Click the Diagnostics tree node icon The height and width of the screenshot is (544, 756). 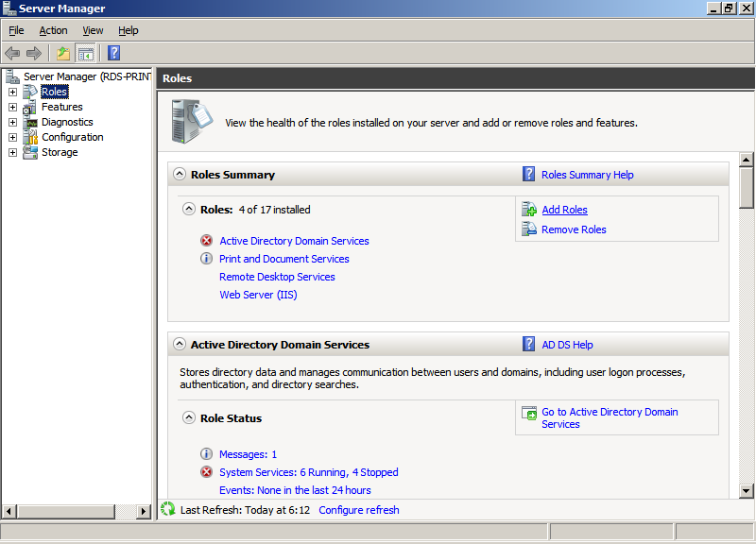click(30, 122)
